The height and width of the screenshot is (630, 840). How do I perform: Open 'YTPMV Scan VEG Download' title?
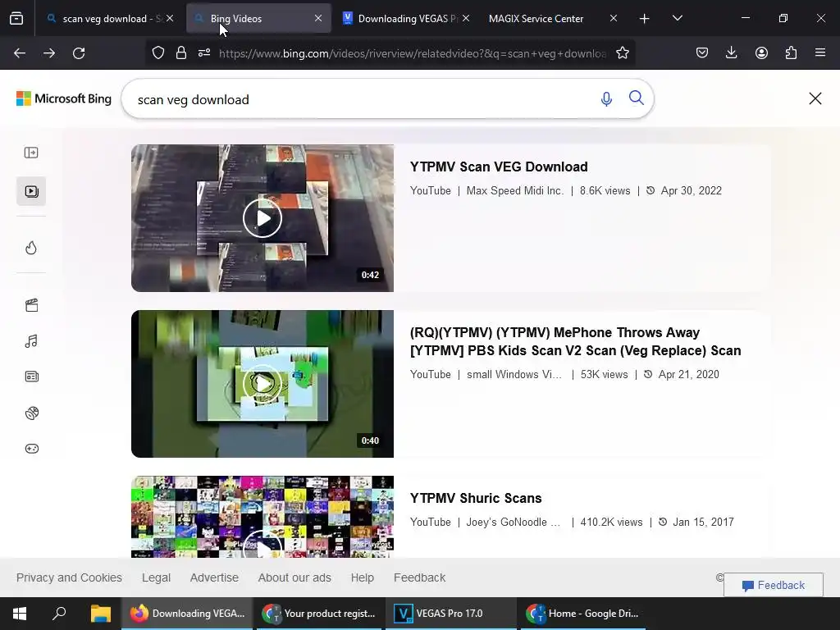[499, 167]
